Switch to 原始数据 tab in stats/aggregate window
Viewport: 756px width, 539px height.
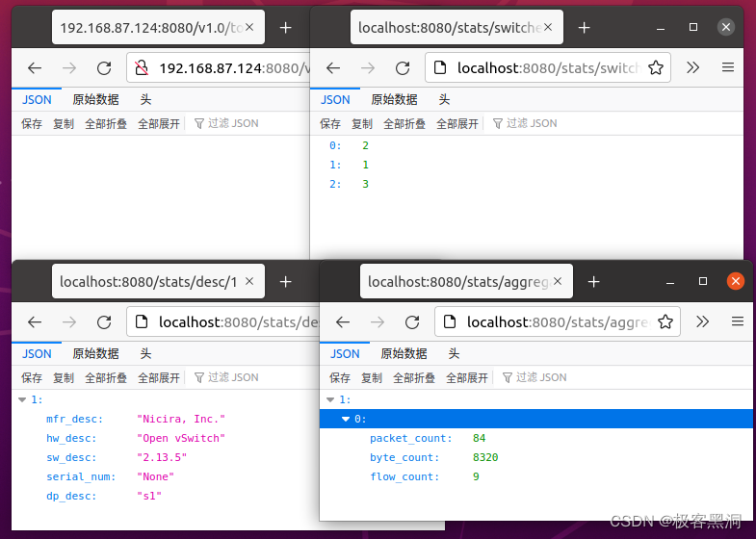point(404,353)
